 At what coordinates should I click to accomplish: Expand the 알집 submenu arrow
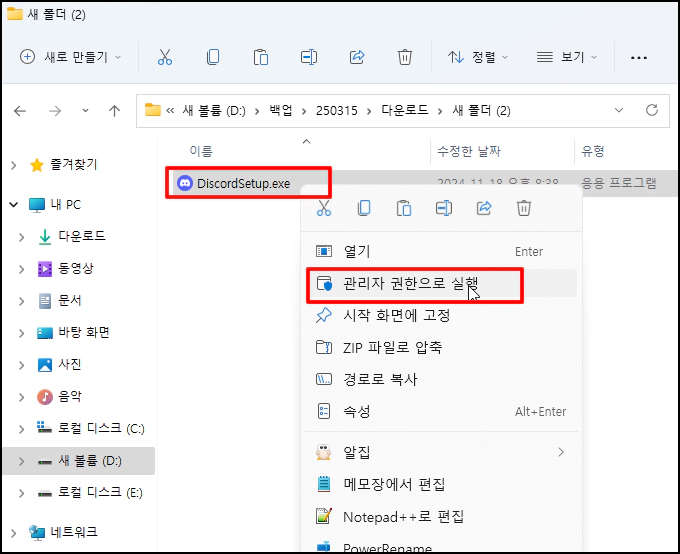pyautogui.click(x=561, y=452)
